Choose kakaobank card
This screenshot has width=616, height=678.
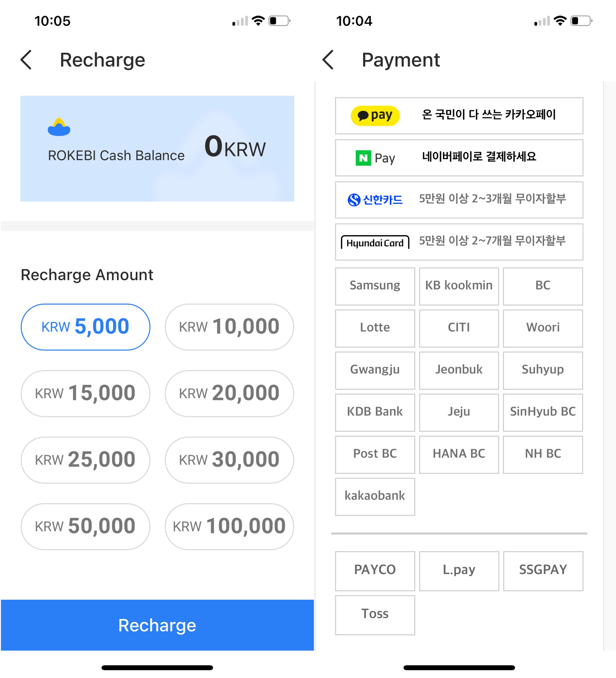coord(375,497)
